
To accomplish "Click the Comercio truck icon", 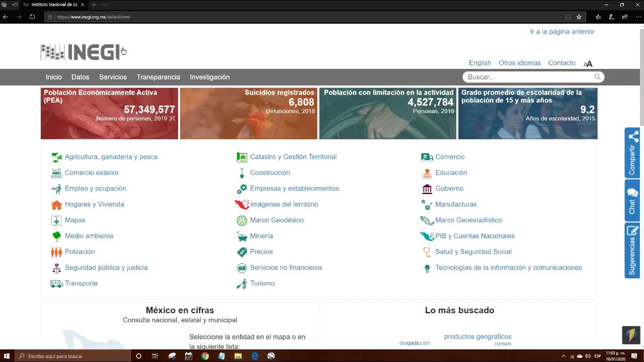I will (427, 157).
